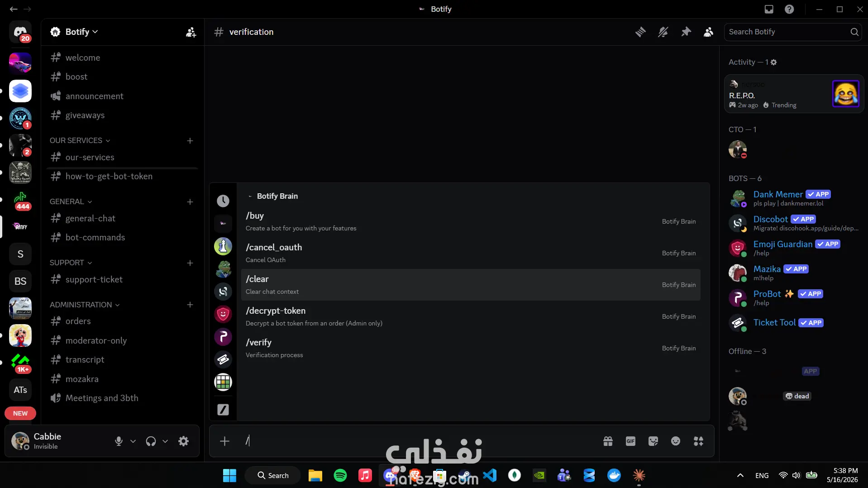Open Dank Memer bot profile

pyautogui.click(x=794, y=198)
